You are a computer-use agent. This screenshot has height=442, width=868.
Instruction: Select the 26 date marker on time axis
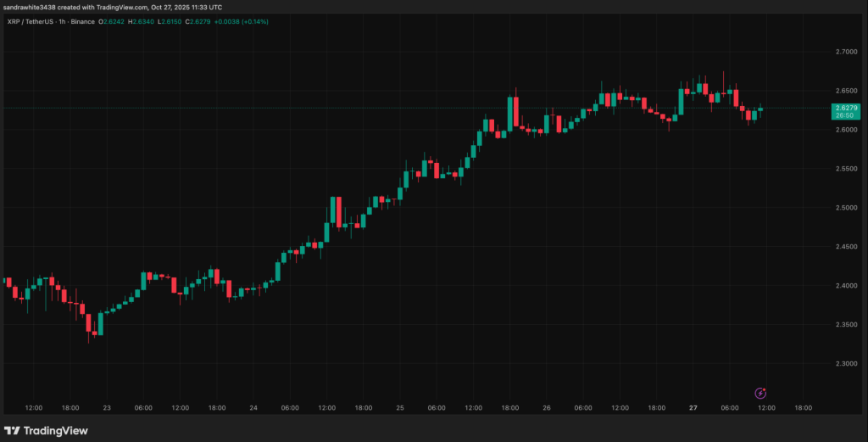pyautogui.click(x=547, y=408)
